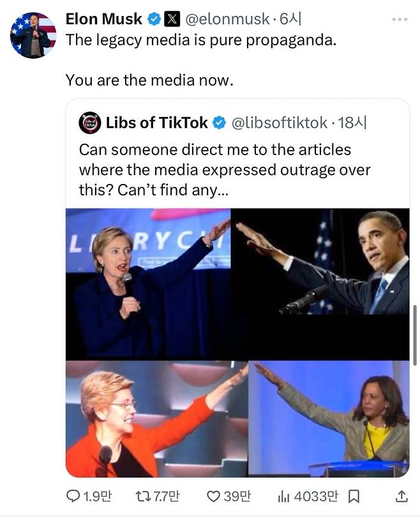
Task: Open the quoted post text about media outrage
Action: tap(225, 170)
